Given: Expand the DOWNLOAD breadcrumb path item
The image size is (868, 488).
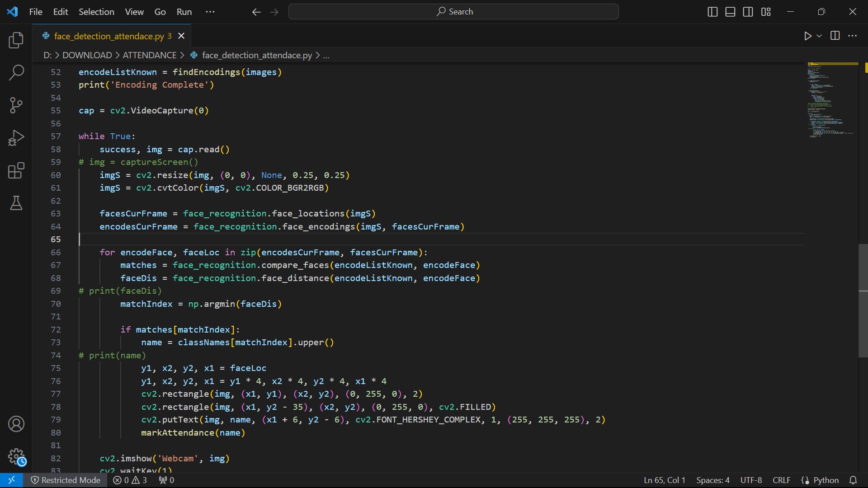Looking at the screenshot, I should click(x=86, y=55).
